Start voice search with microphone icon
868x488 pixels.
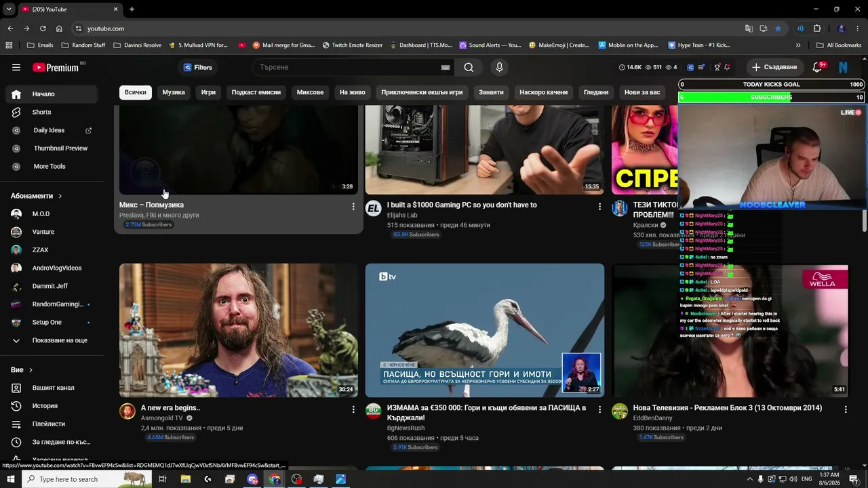click(499, 67)
